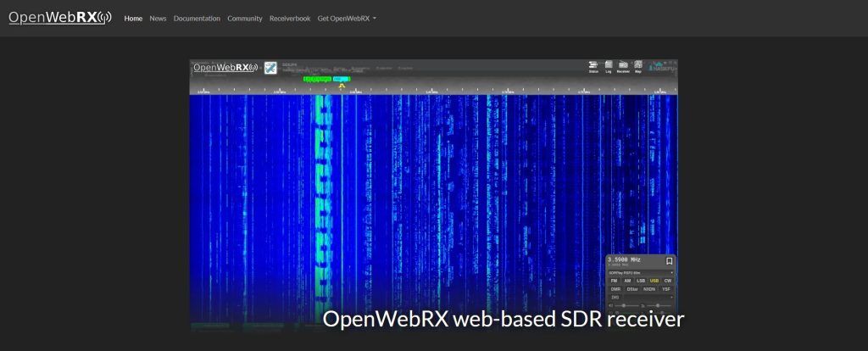Select the NXDN digital mode button
868x351 pixels.
tap(649, 289)
